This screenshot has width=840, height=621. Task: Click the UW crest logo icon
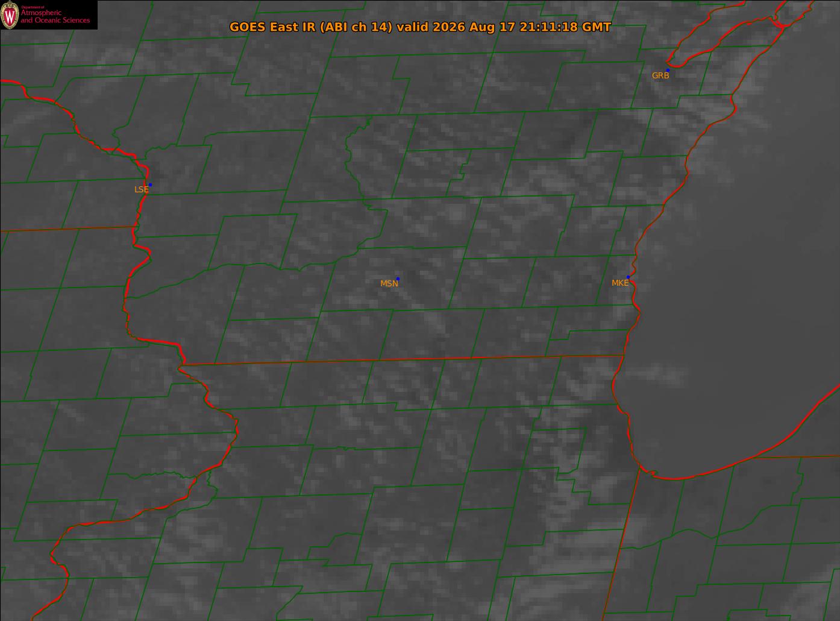click(x=10, y=15)
